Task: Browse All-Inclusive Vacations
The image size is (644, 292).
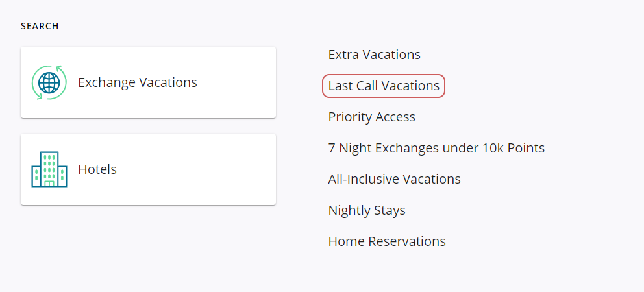Action: pos(395,179)
